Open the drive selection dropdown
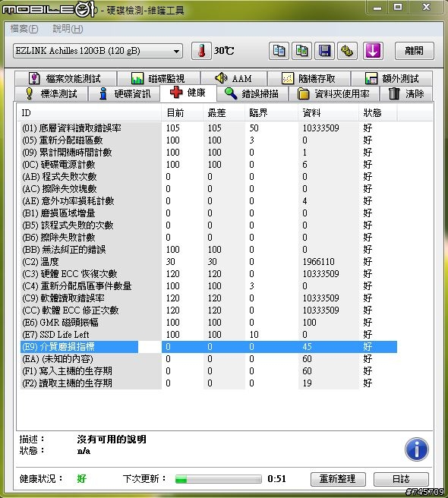Viewport: 448px width, 498px height. click(98, 51)
